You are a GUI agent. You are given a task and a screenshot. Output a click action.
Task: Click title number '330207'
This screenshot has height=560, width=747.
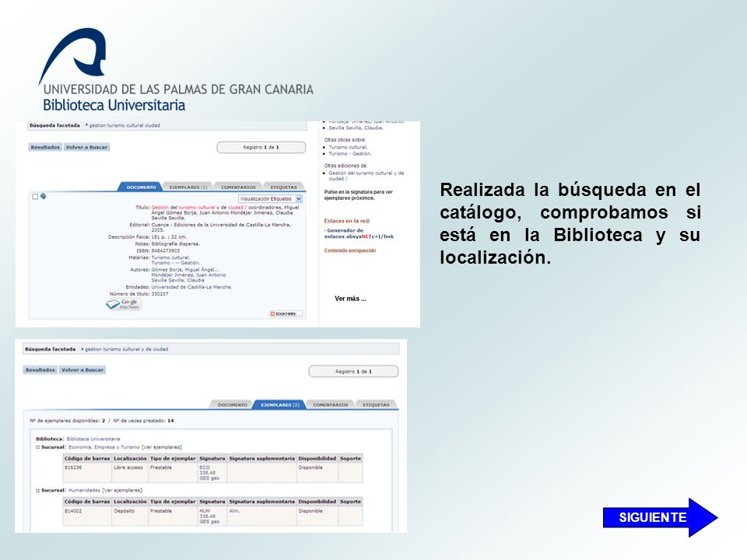160,294
